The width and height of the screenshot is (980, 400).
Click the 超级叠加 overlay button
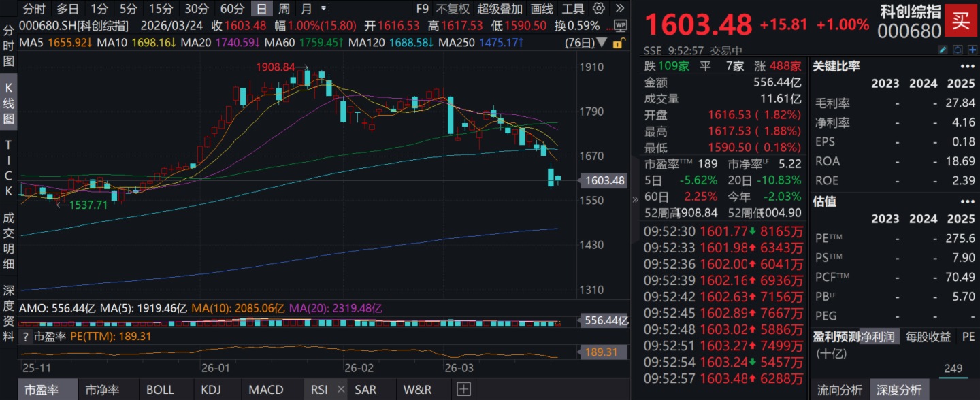click(500, 9)
